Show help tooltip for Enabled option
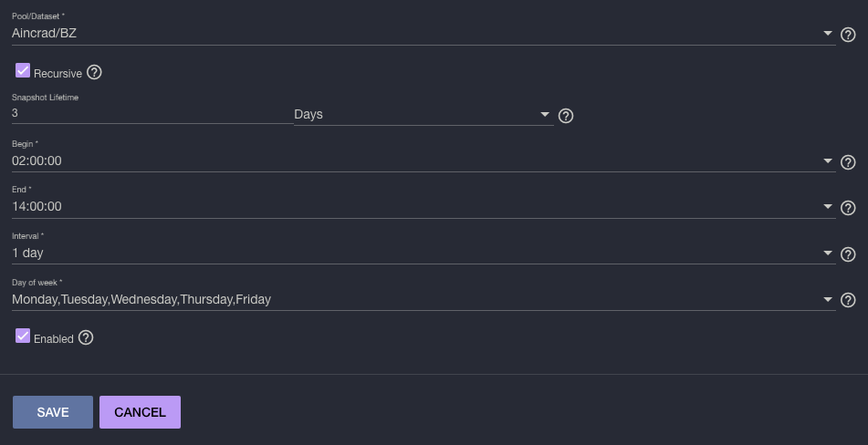The height and width of the screenshot is (445, 868). (x=86, y=337)
